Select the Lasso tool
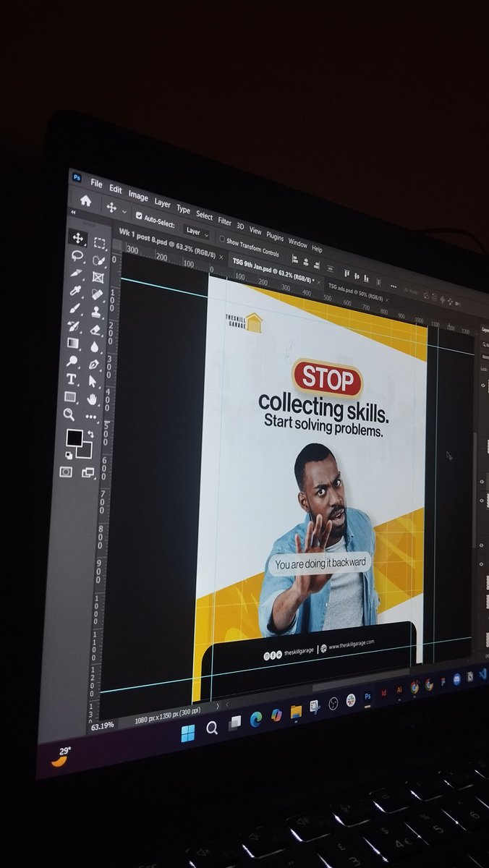This screenshot has height=868, width=489. point(77,256)
